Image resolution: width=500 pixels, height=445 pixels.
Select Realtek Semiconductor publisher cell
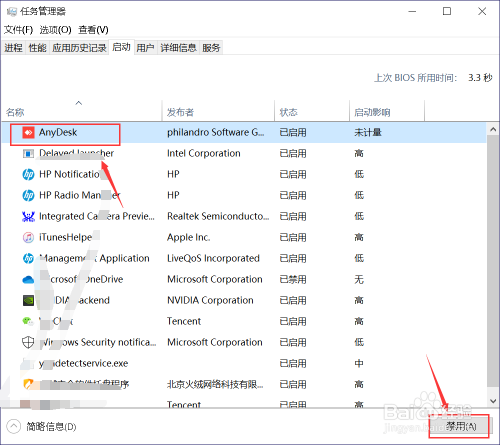[218, 216]
